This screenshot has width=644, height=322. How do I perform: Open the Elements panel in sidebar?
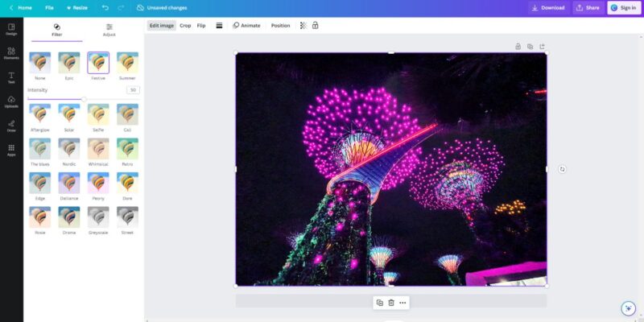click(x=11, y=54)
